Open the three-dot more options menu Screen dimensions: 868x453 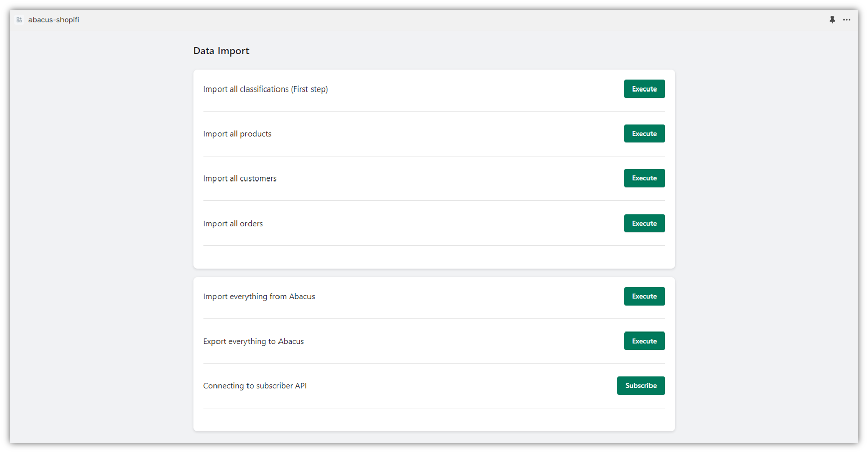coord(847,20)
